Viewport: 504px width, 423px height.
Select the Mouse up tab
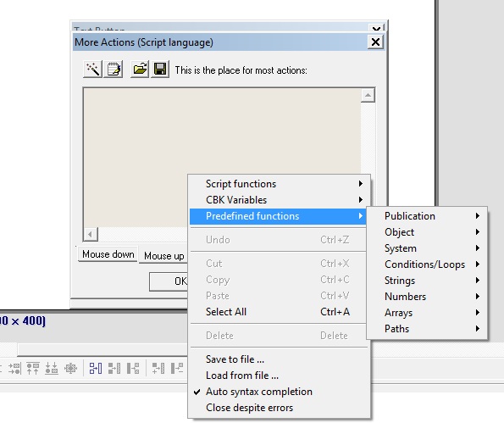(163, 256)
